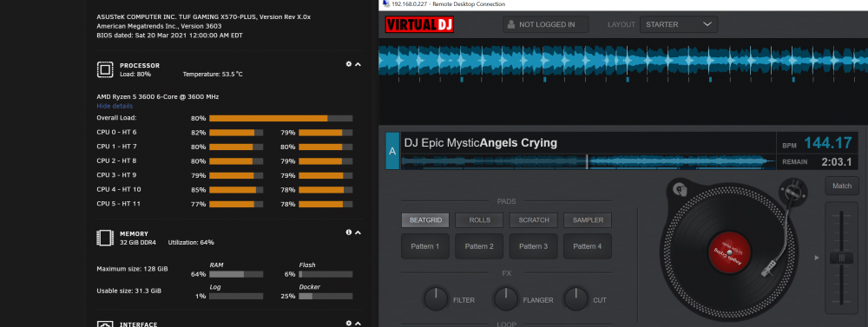Viewport: 868px width, 327px height.
Task: Trigger the Pattern 4 pad
Action: [588, 246]
